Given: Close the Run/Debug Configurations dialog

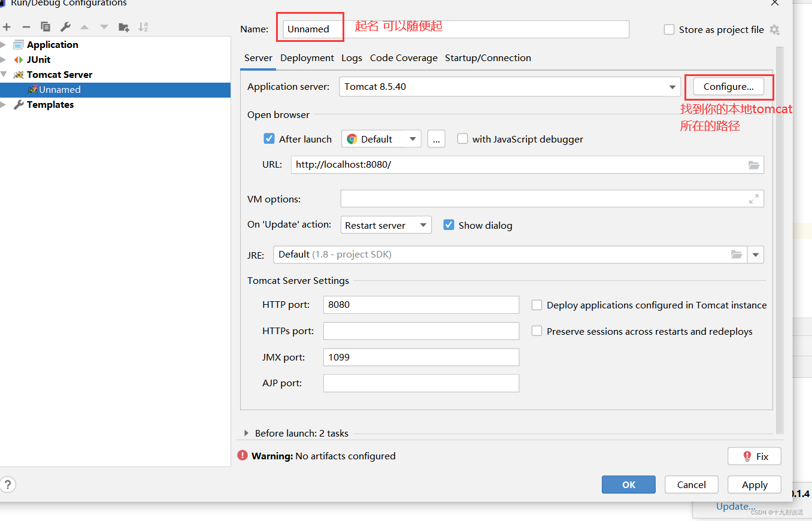Looking at the screenshot, I should (x=775, y=3).
